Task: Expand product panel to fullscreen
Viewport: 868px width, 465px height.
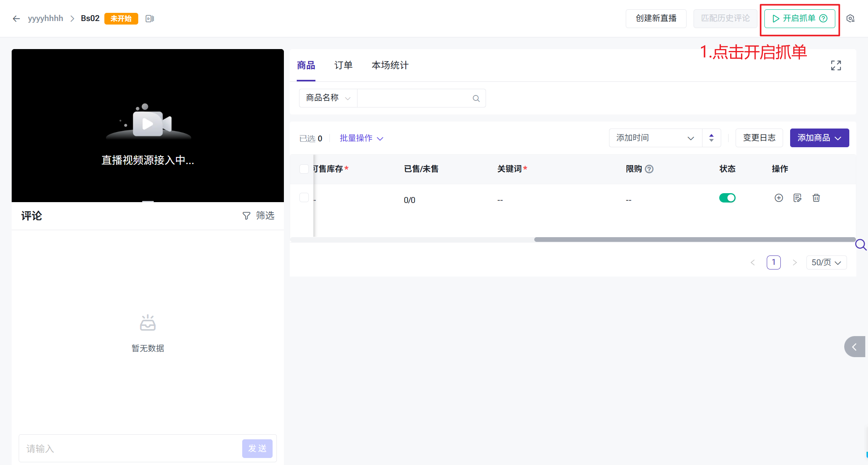Action: click(x=836, y=65)
